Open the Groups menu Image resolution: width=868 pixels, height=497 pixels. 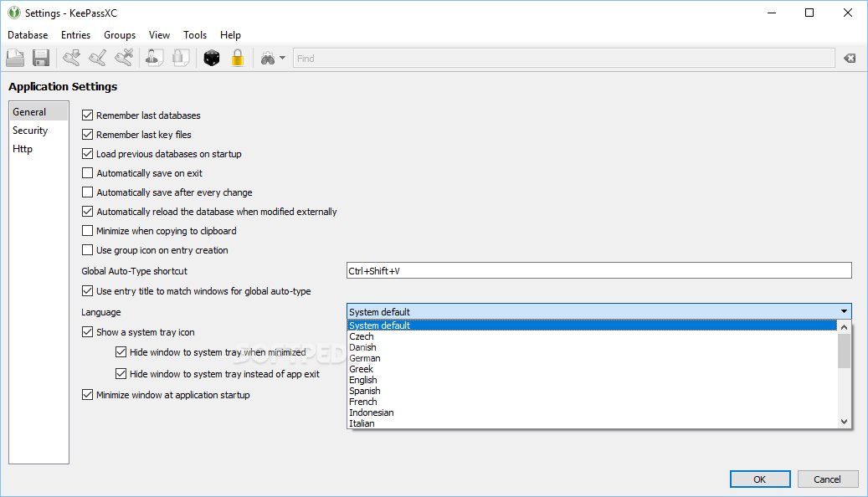point(120,35)
